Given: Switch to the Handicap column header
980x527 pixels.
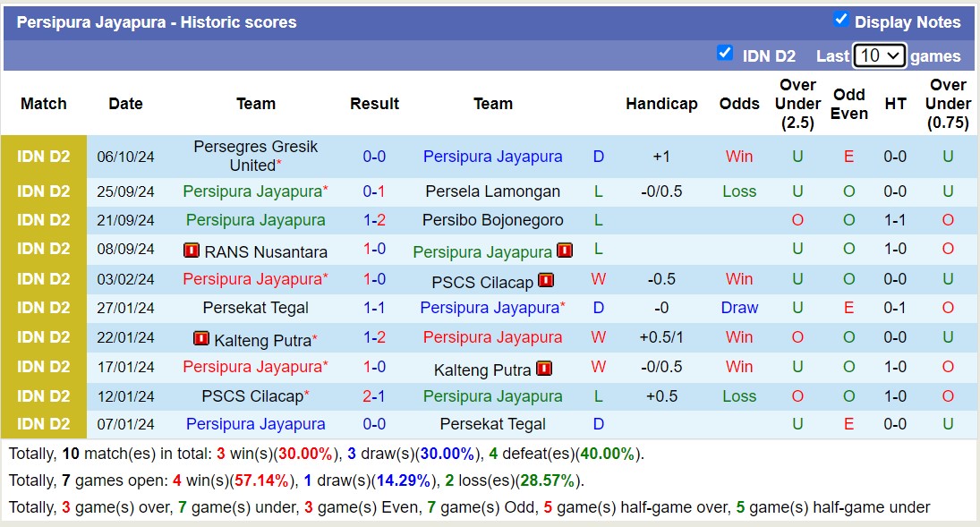Looking at the screenshot, I should (x=661, y=104).
